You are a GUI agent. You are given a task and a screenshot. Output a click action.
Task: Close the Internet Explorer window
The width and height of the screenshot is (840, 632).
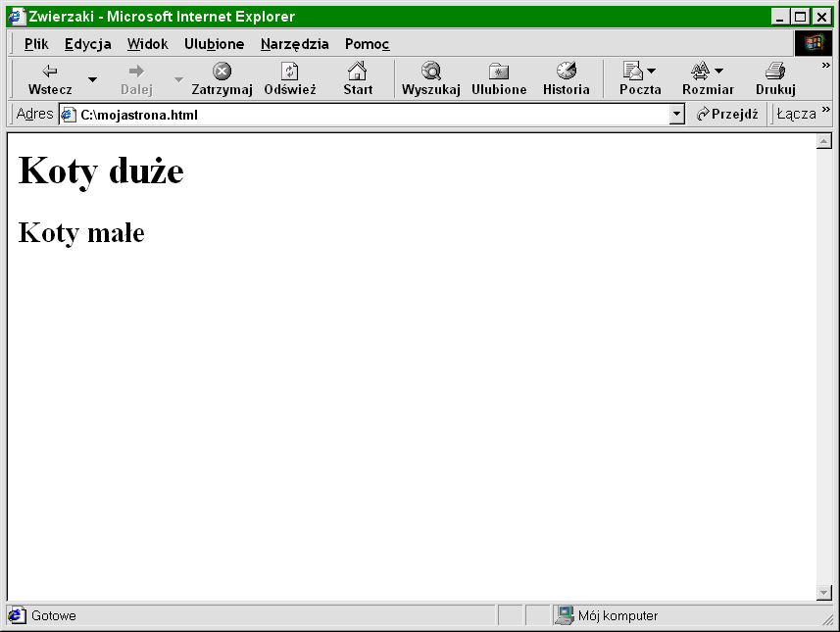coord(821,17)
